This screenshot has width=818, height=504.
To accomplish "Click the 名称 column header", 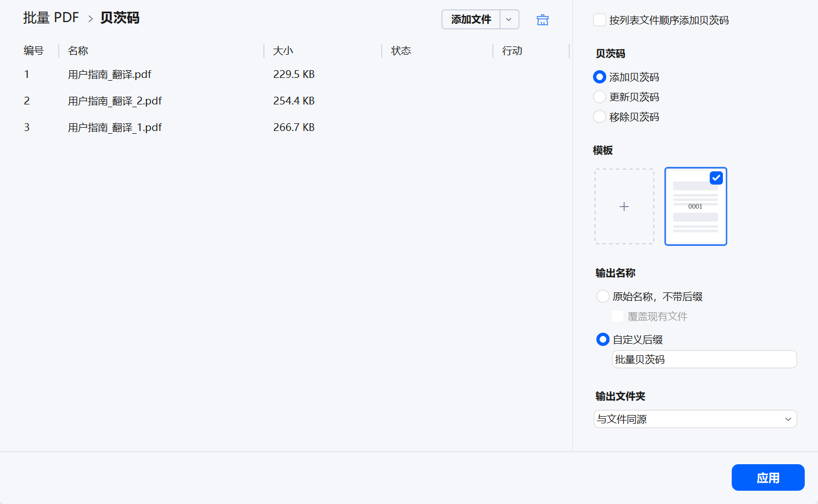I will tap(77, 50).
